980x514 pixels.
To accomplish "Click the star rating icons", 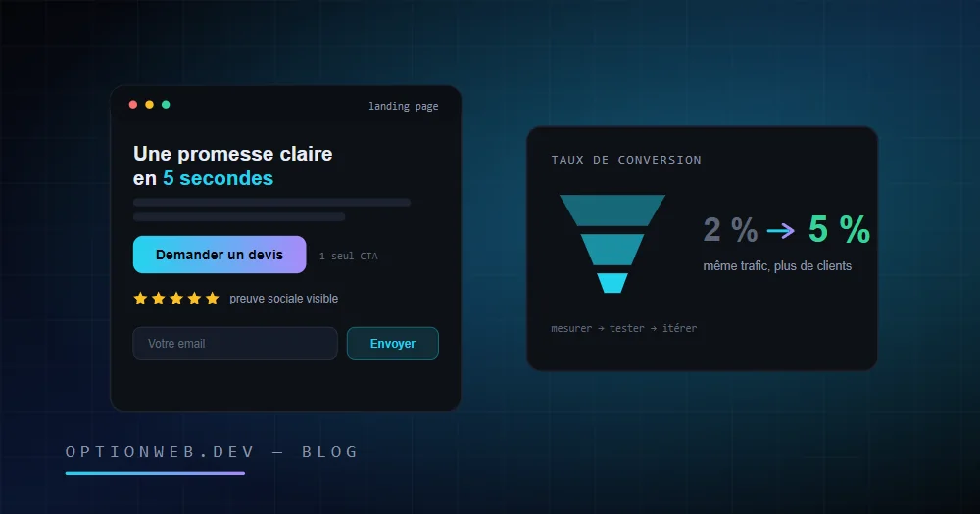I will 176,298.
